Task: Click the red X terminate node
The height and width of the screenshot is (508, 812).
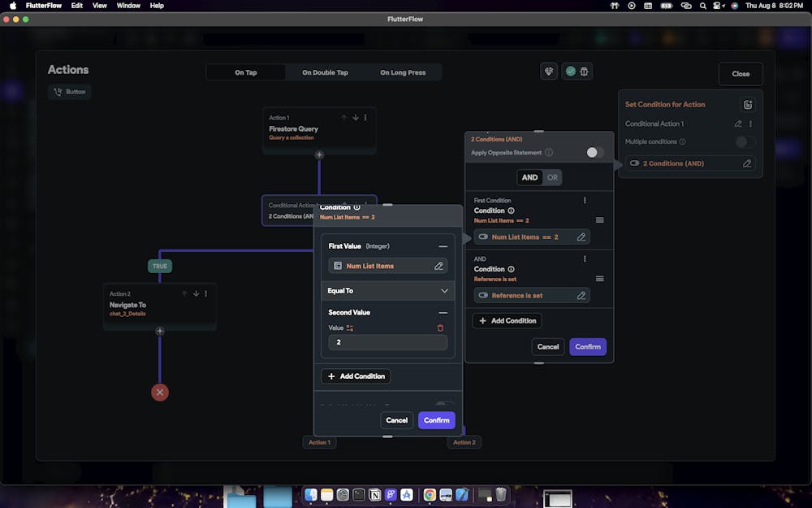Action: coord(160,393)
